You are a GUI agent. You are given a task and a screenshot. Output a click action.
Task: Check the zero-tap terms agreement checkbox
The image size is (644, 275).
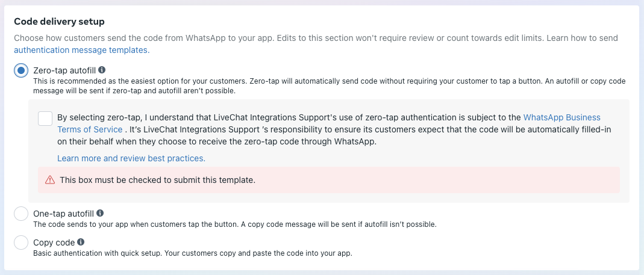45,118
